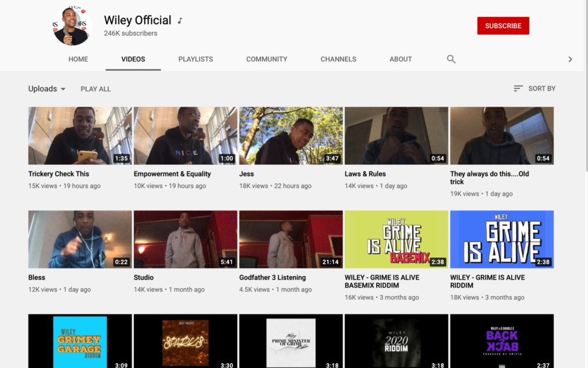The height and width of the screenshot is (368, 588).
Task: Subscribe to the Wiley Official channel
Action: [x=503, y=25]
